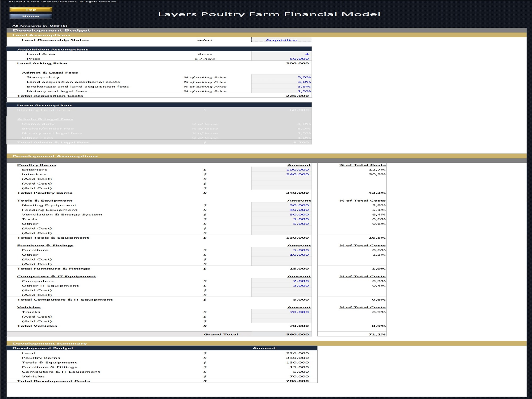
Task: Click Interiors percentage of total costs 30,5%
Action: 377,174
